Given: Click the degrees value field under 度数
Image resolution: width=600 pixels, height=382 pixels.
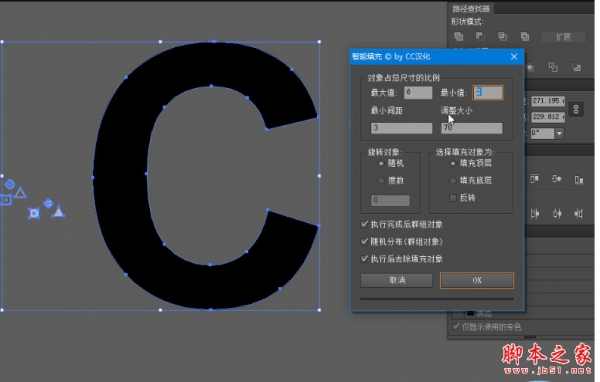Looking at the screenshot, I should [390, 200].
